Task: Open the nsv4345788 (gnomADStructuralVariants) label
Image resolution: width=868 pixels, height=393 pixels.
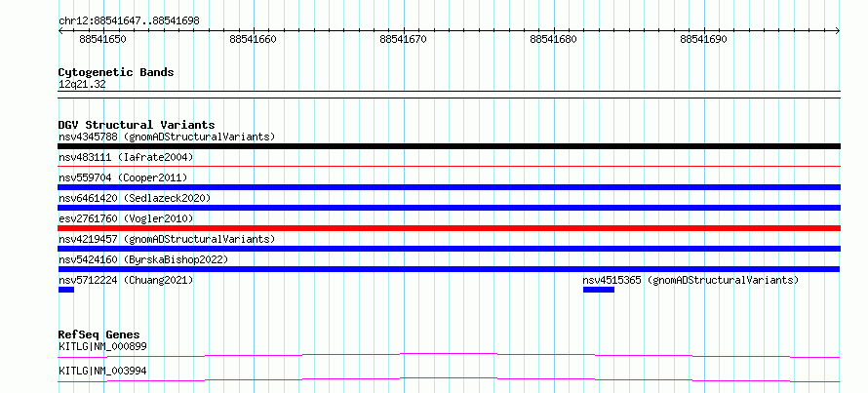Action: point(167,137)
